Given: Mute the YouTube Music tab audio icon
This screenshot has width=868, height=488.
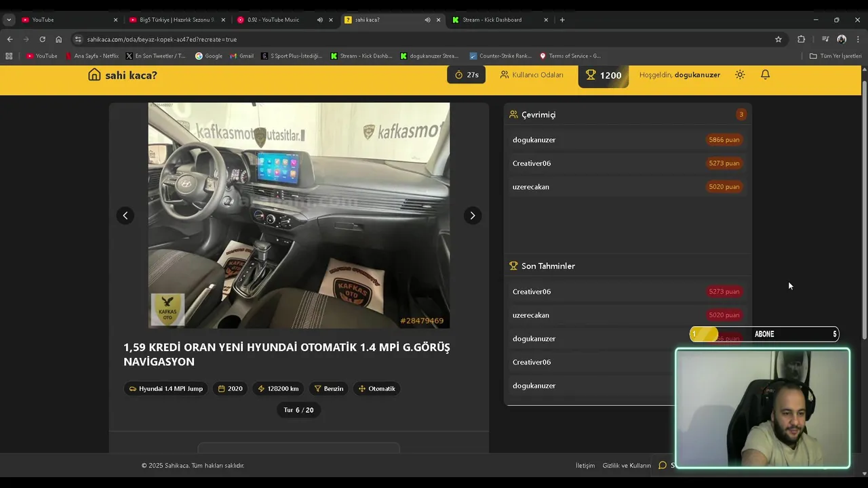Looking at the screenshot, I should coord(319,20).
